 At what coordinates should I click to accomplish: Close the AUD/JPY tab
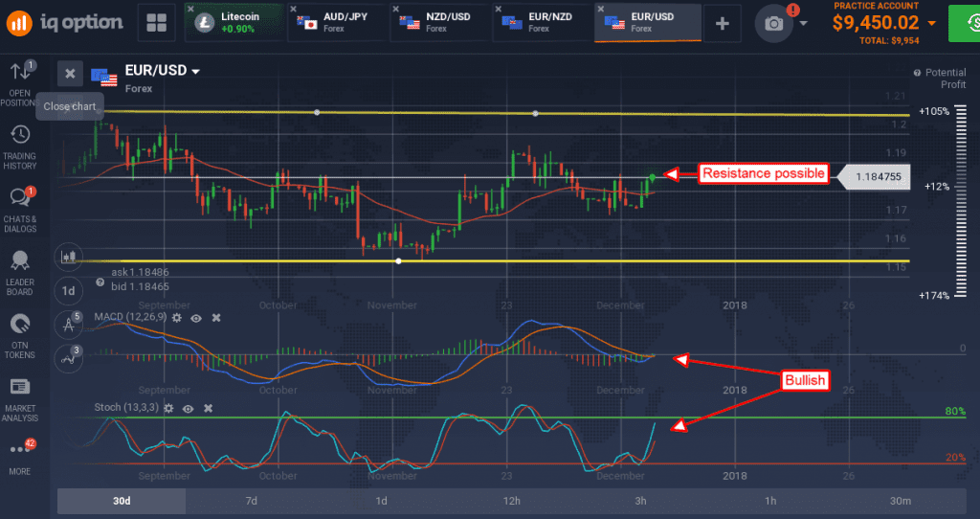(x=293, y=10)
